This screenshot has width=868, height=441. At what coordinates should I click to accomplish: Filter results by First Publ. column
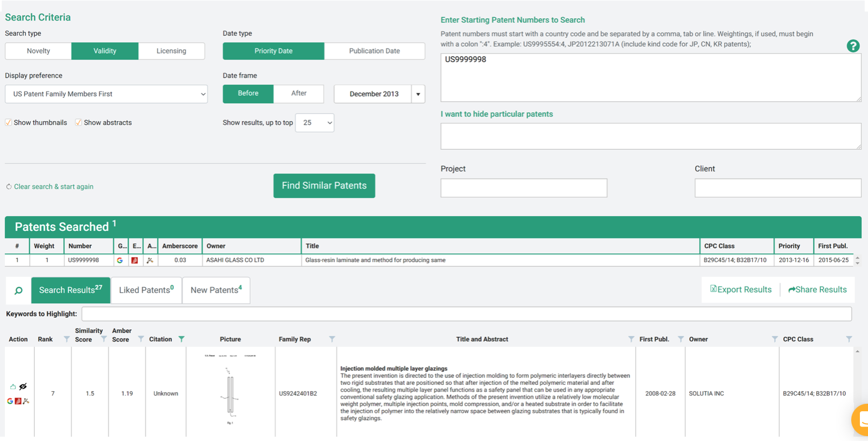pos(681,339)
